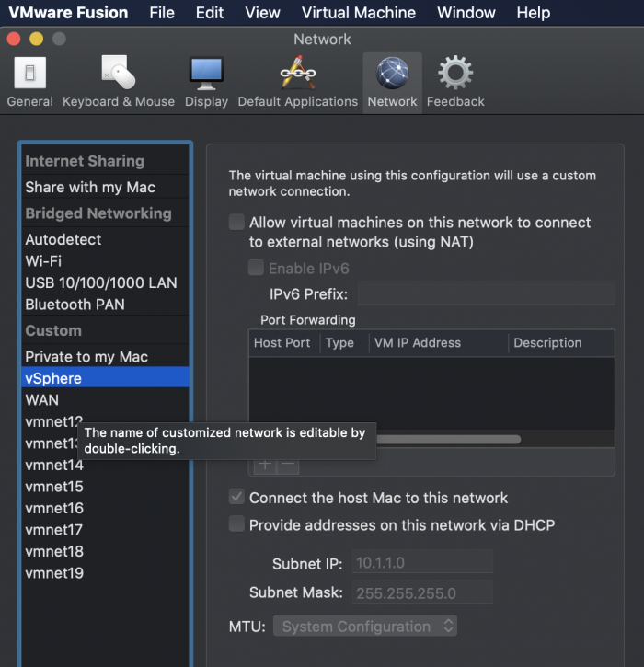Screen dimensions: 644x667
Task: Open the VMware Fusion application menu
Action: (68, 13)
